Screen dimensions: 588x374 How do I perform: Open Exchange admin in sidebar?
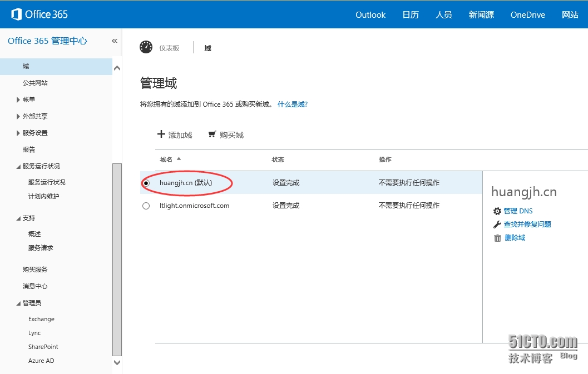click(41, 320)
